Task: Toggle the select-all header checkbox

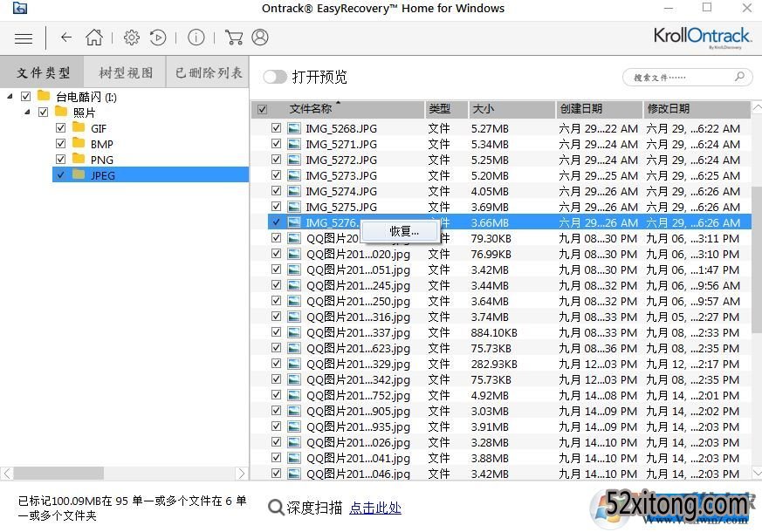Action: point(263,109)
